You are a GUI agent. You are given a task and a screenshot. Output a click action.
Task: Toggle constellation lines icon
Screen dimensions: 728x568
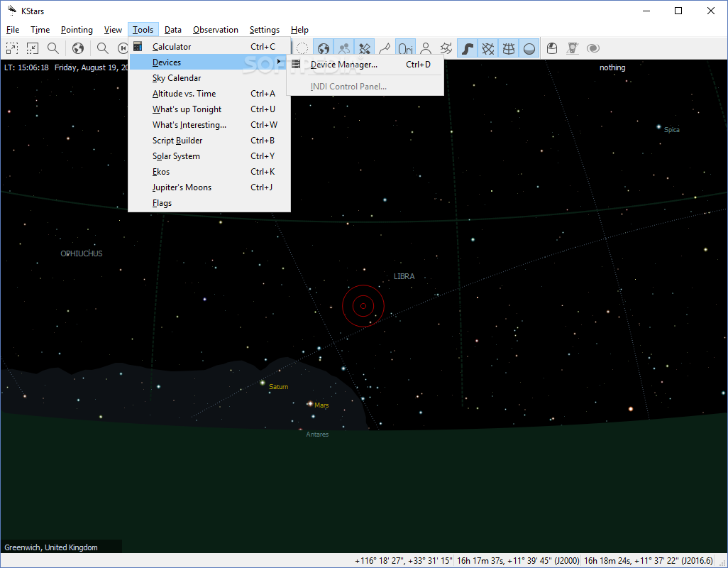(385, 48)
